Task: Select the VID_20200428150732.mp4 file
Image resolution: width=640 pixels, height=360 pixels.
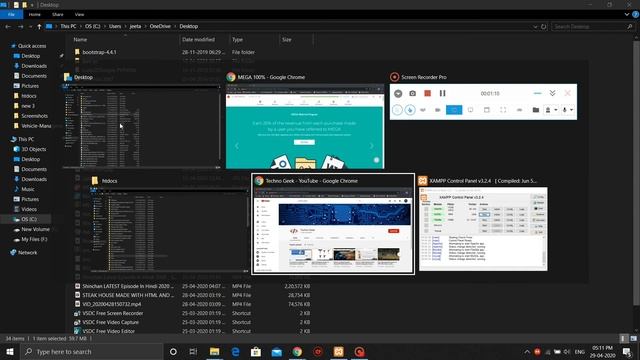Action: [x=111, y=304]
